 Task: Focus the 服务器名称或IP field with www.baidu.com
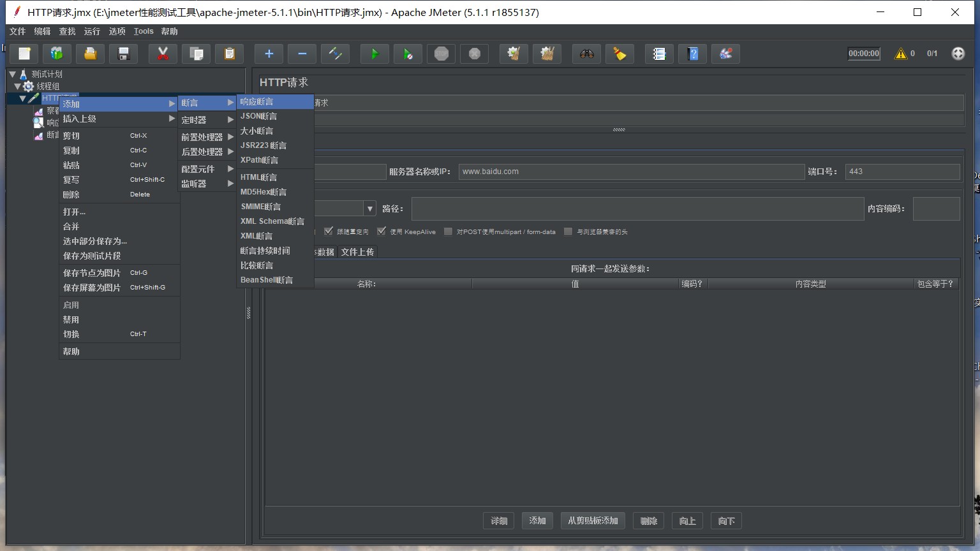point(632,172)
